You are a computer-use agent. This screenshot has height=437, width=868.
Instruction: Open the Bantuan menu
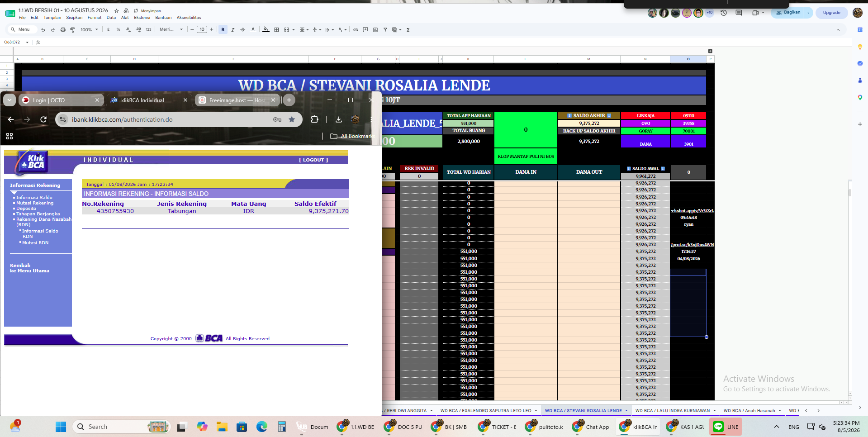click(163, 18)
